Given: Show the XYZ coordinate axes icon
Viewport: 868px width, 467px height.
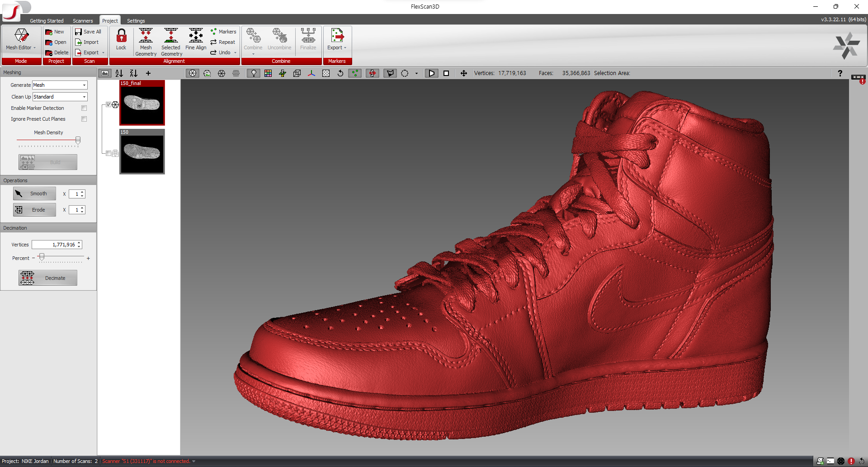Looking at the screenshot, I should tap(311, 73).
